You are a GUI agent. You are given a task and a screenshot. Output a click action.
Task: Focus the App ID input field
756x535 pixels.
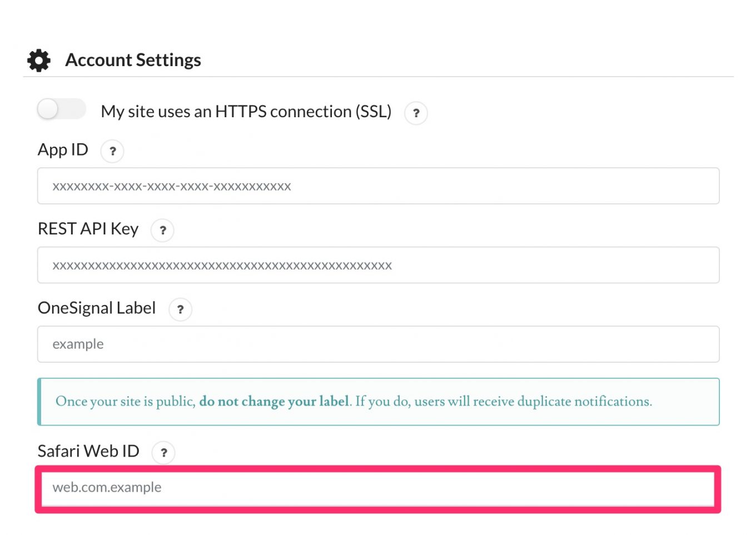(x=378, y=186)
